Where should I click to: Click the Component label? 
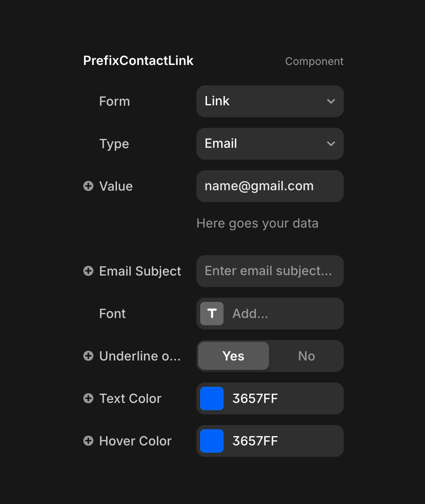click(314, 61)
